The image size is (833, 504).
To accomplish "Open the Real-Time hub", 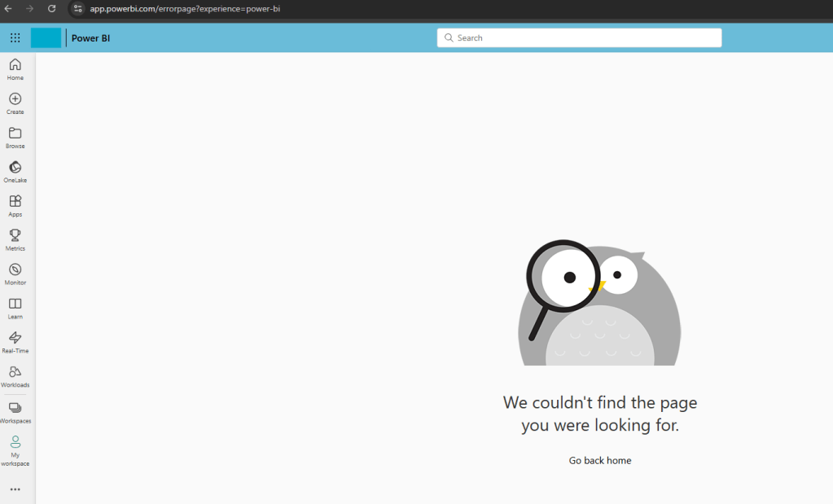I will pos(15,343).
